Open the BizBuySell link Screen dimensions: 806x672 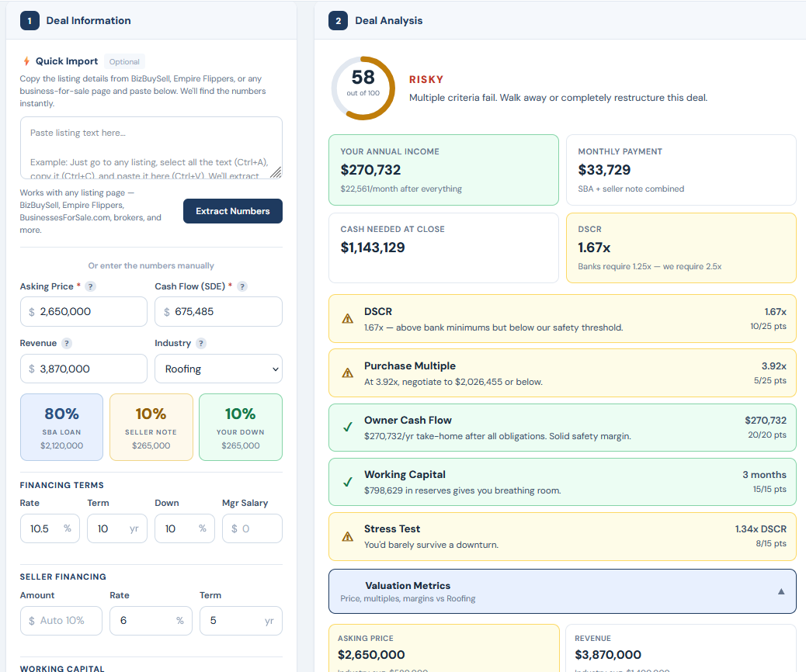[40, 205]
